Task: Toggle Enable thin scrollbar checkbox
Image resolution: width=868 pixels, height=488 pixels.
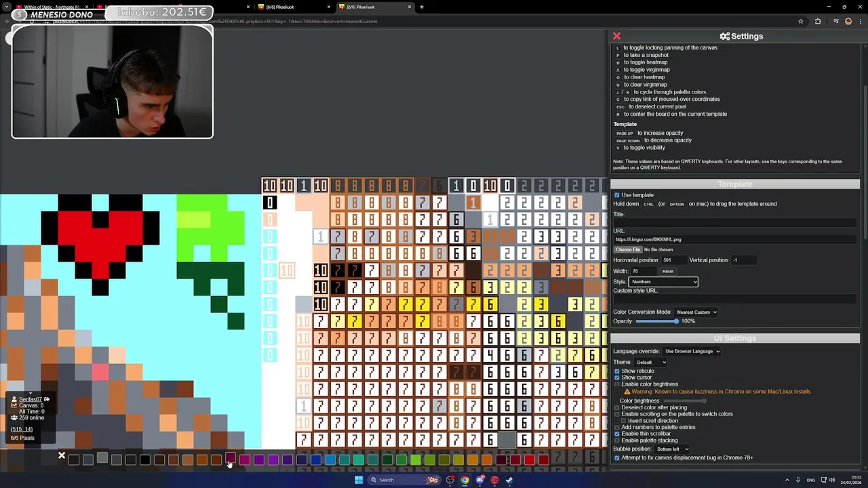Action: click(617, 434)
